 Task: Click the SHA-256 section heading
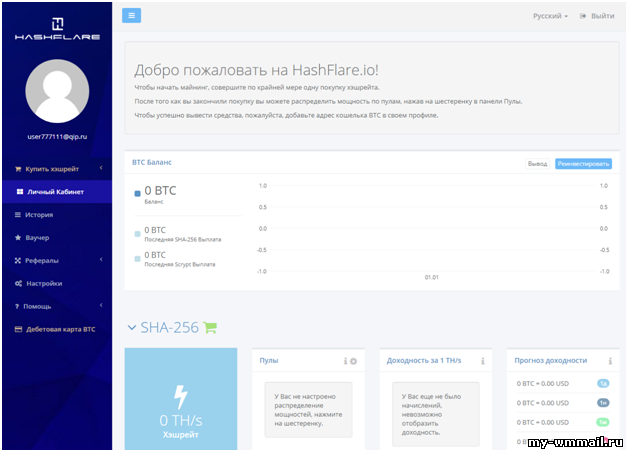[x=169, y=328]
